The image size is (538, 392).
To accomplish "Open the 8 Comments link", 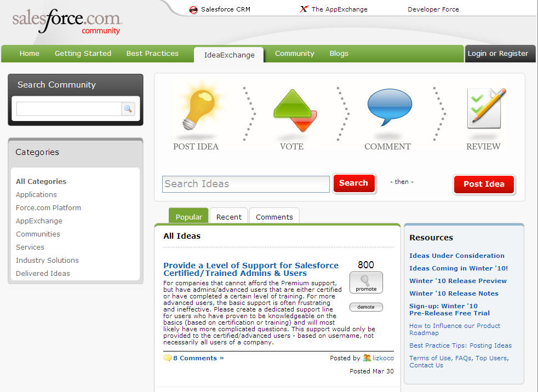I will [198, 358].
